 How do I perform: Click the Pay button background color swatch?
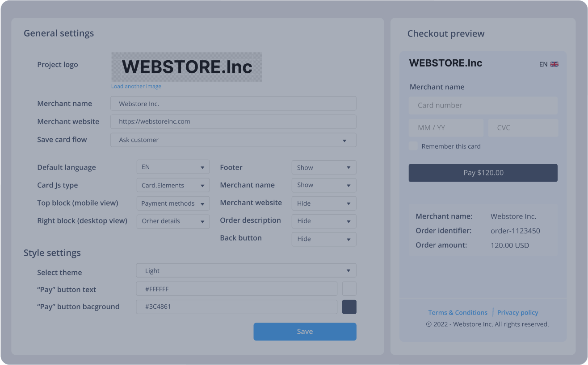point(349,307)
